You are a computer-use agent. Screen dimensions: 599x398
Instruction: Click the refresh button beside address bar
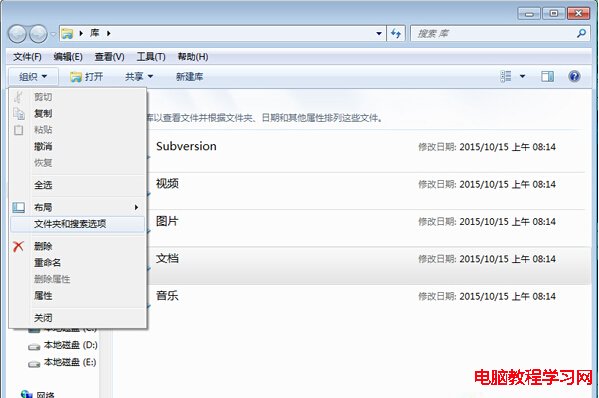(x=396, y=34)
